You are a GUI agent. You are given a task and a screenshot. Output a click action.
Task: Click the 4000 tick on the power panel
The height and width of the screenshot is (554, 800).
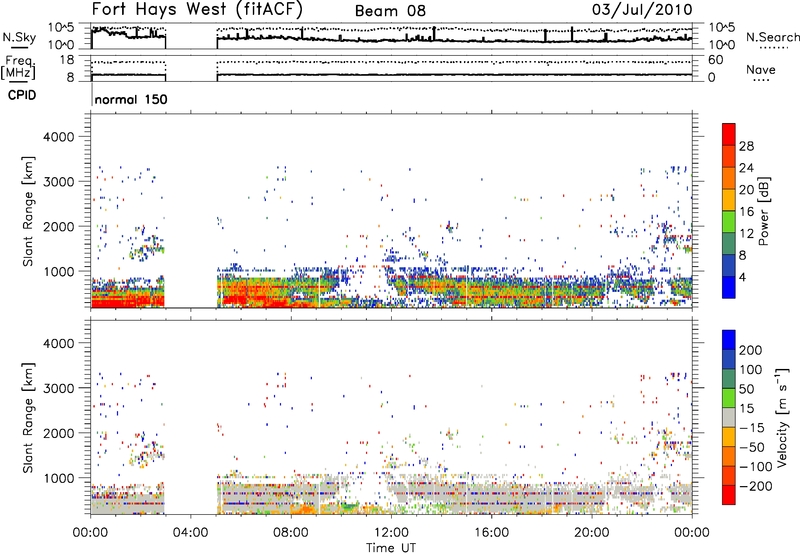(59, 137)
